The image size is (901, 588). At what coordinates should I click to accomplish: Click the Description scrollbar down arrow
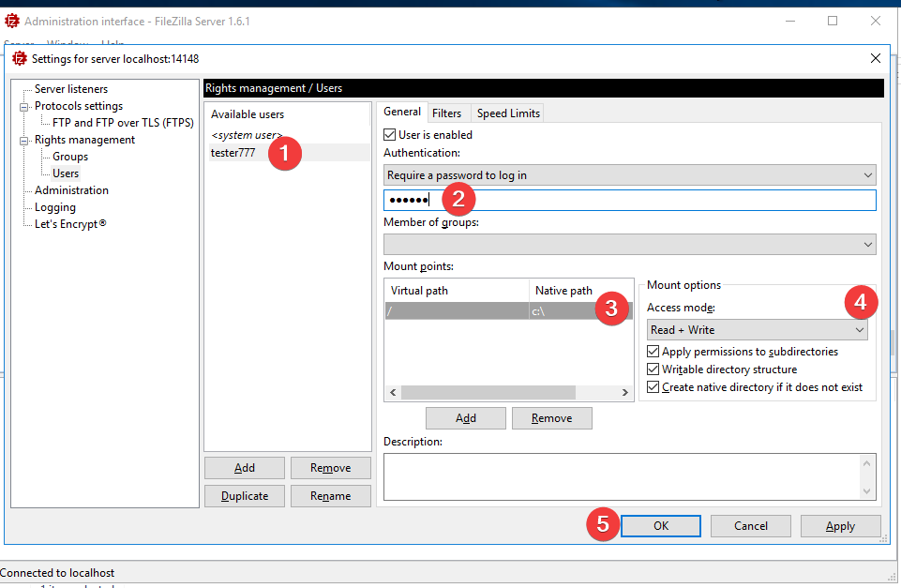click(866, 491)
